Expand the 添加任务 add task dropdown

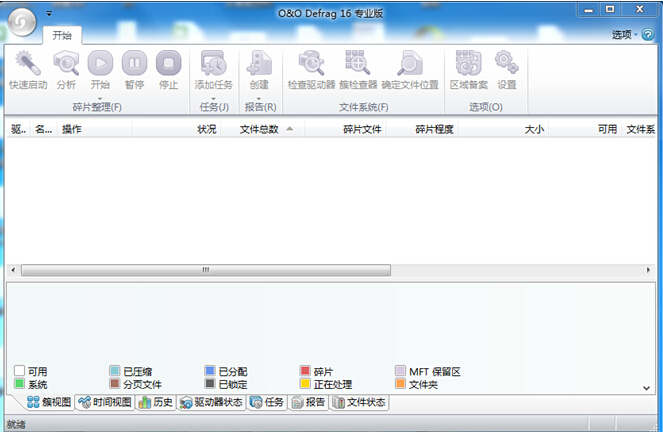(x=213, y=96)
